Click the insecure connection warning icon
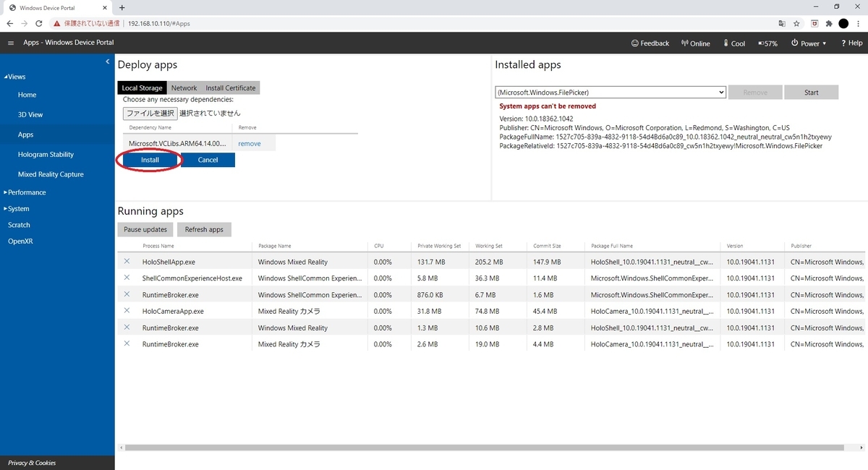The height and width of the screenshot is (470, 868). point(56,23)
